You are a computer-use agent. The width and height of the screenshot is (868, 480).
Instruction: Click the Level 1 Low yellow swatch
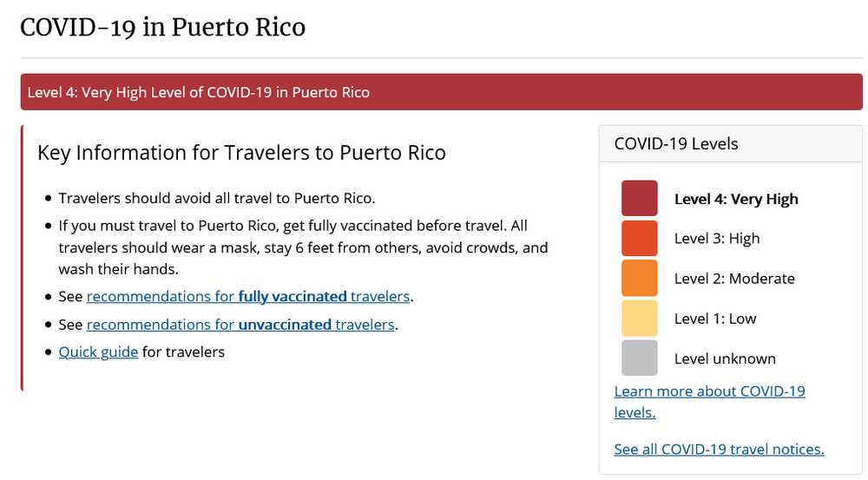click(x=639, y=318)
